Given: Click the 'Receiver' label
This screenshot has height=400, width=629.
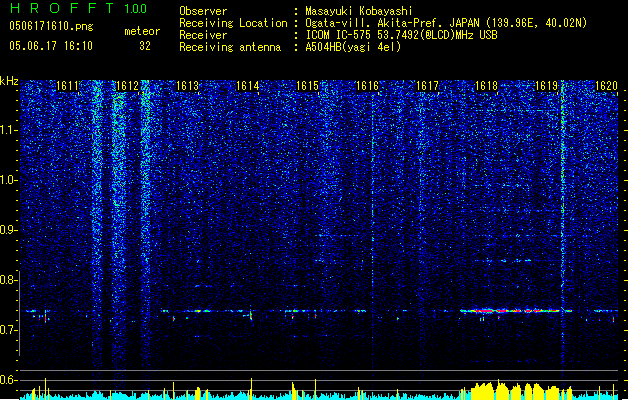Looking at the screenshot, I should coord(203,35).
